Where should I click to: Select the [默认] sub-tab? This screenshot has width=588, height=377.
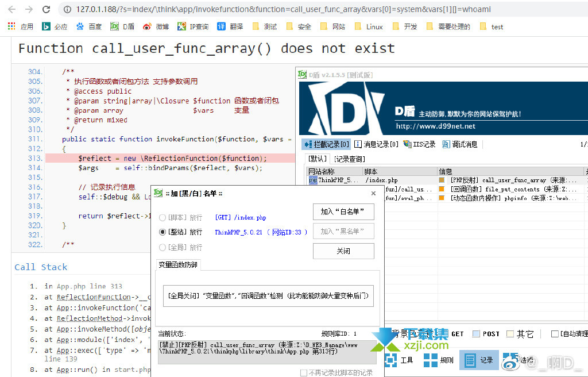317,159
